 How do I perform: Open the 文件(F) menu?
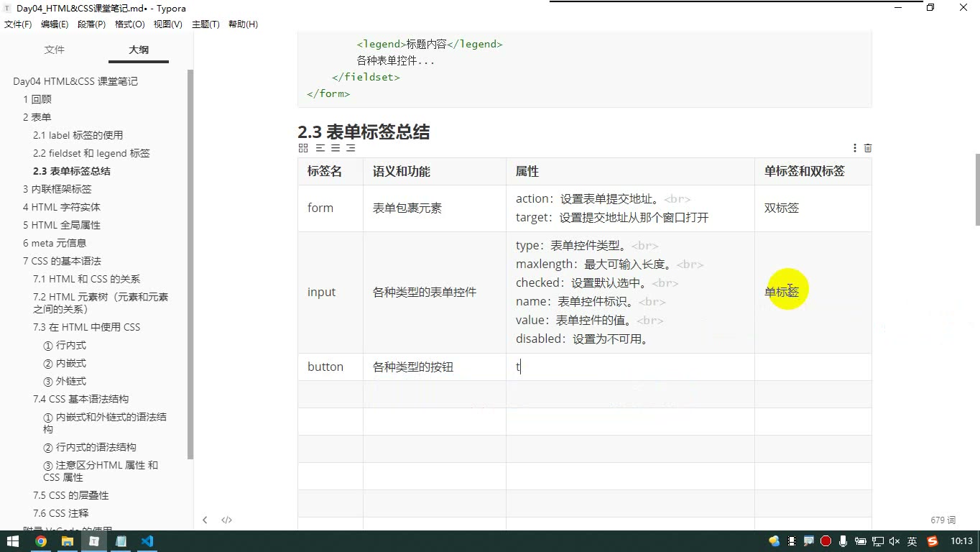(18, 24)
